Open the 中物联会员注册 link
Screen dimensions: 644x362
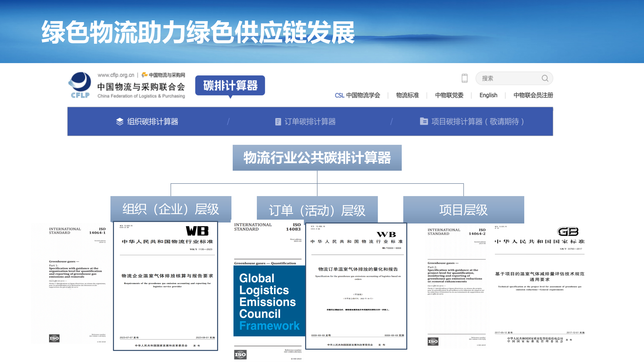point(533,95)
